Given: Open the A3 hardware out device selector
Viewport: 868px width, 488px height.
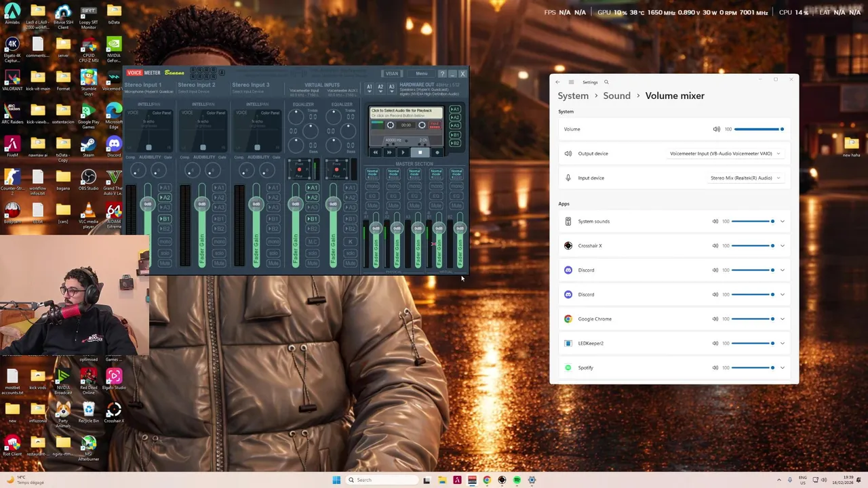Looking at the screenshot, I should [392, 87].
